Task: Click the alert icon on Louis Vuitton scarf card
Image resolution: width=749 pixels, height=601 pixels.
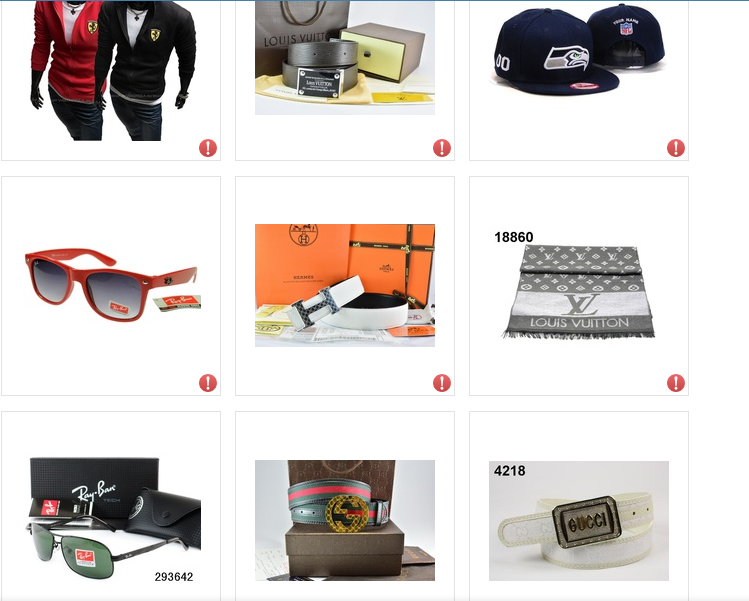Action: pos(676,383)
